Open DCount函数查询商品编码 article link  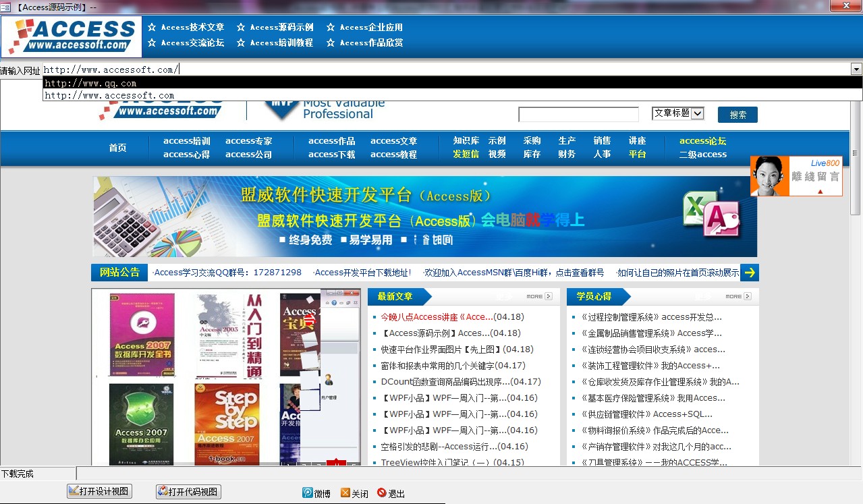(461, 382)
